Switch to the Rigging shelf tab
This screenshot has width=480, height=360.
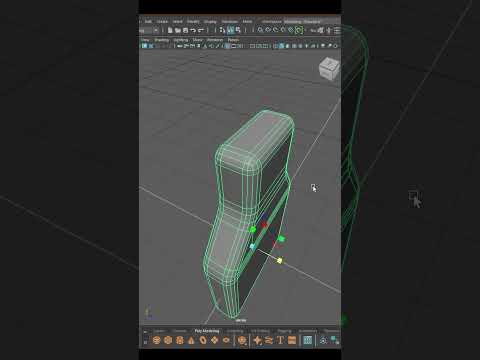coord(284,331)
